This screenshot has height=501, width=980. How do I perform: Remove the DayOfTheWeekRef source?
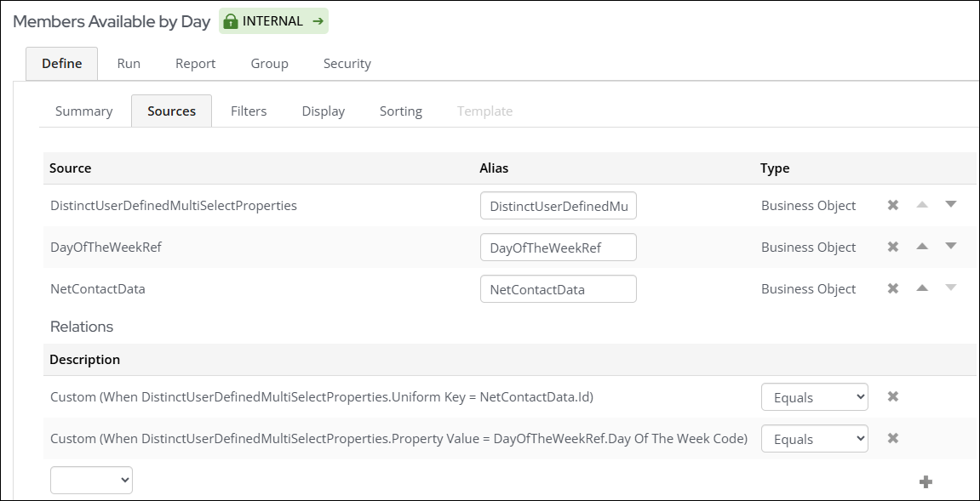point(892,247)
